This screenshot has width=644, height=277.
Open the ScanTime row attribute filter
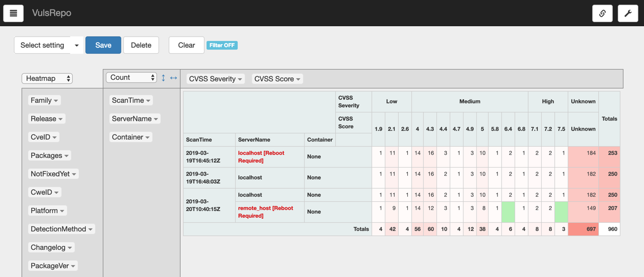(130, 100)
